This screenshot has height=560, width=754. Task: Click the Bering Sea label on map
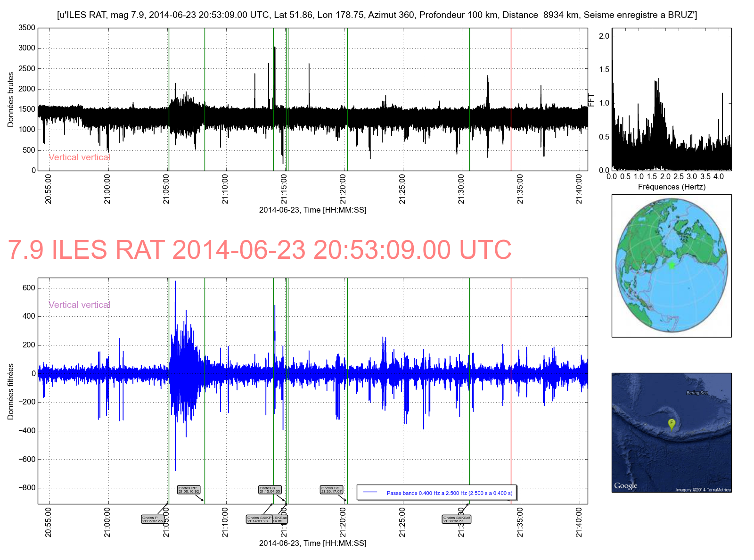pyautogui.click(x=697, y=393)
